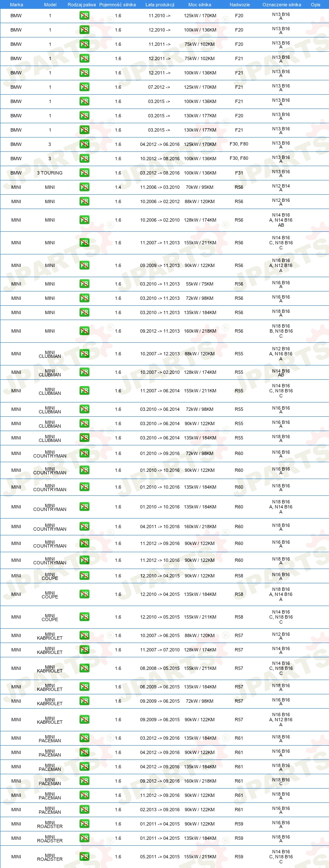Click fuel icon in ROADSTER 05.2011 -> 04.2015 row

click(84, 857)
